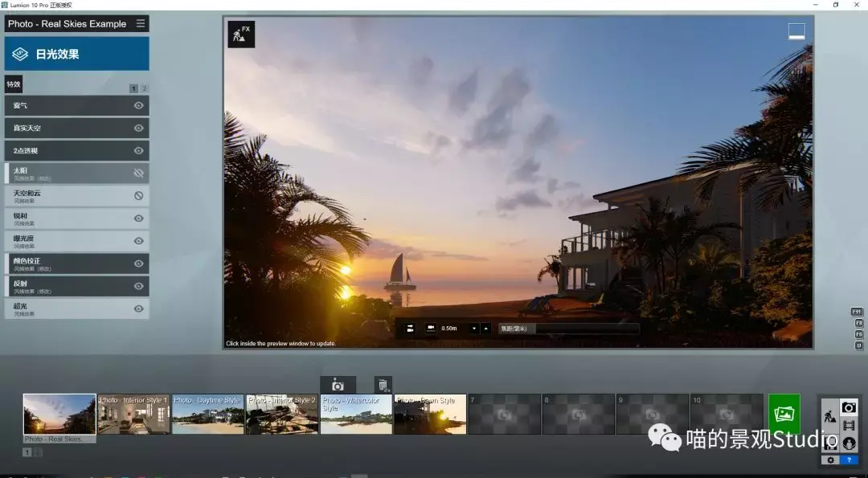The image size is (868, 478).
Task: Click the U key indicator on the right edge
Action: click(859, 345)
